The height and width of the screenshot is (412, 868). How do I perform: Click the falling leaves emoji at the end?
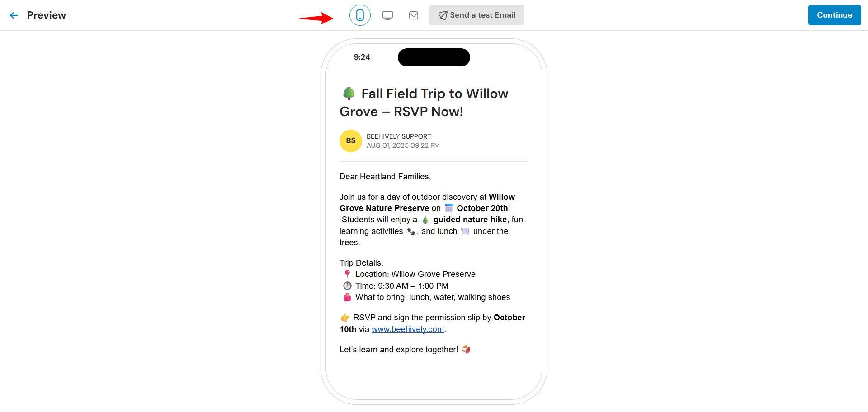[466, 349]
